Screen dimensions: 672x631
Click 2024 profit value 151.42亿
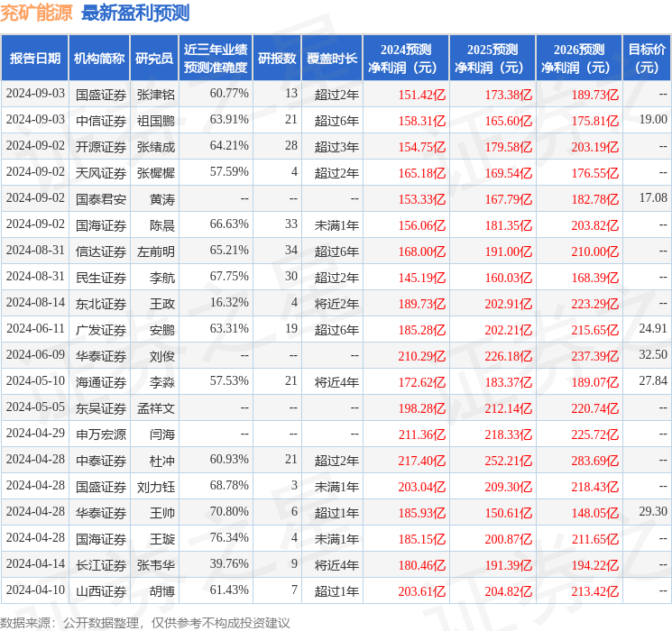(x=422, y=95)
